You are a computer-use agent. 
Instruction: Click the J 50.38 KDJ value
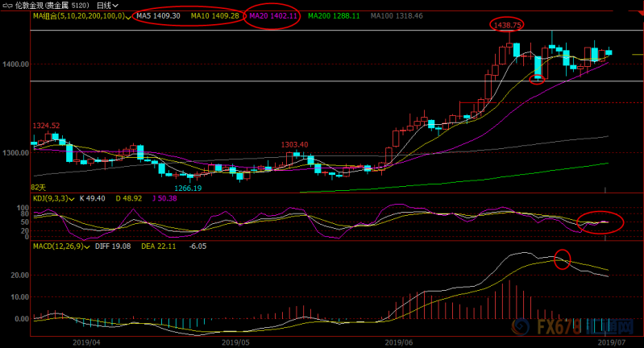[164, 198]
